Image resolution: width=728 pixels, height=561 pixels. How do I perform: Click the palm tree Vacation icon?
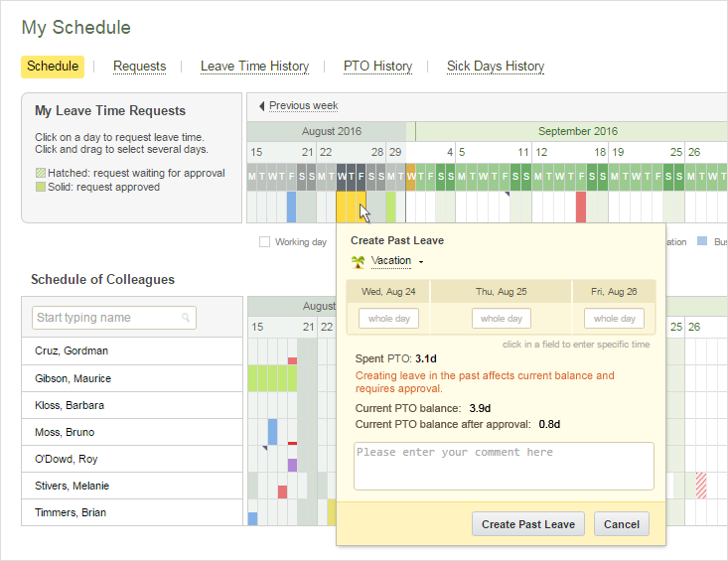coord(358,262)
